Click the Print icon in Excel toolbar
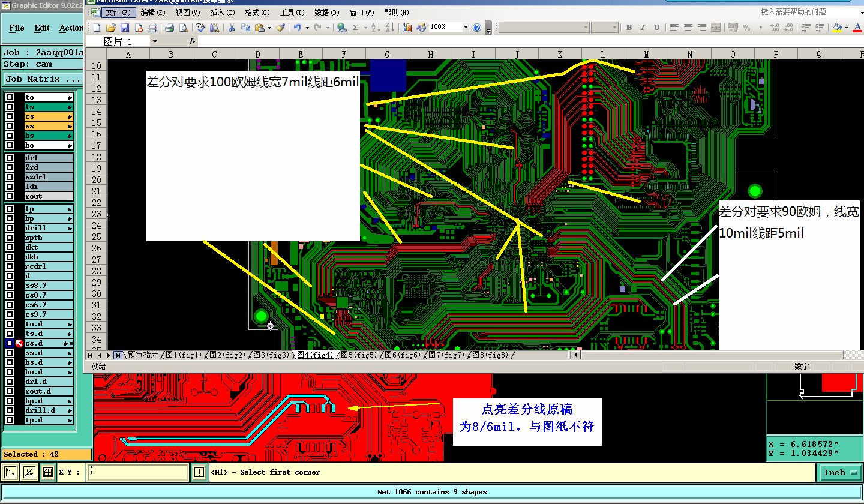The width and height of the screenshot is (864, 504). [169, 28]
